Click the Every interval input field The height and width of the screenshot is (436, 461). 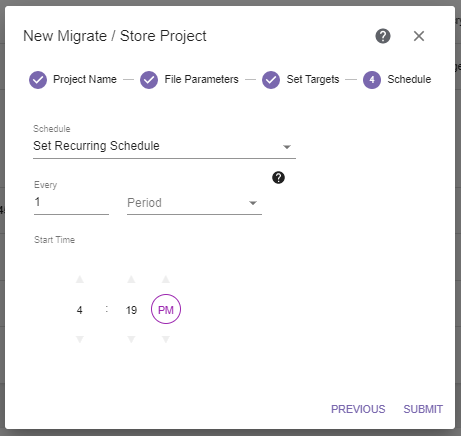[x=71, y=202]
